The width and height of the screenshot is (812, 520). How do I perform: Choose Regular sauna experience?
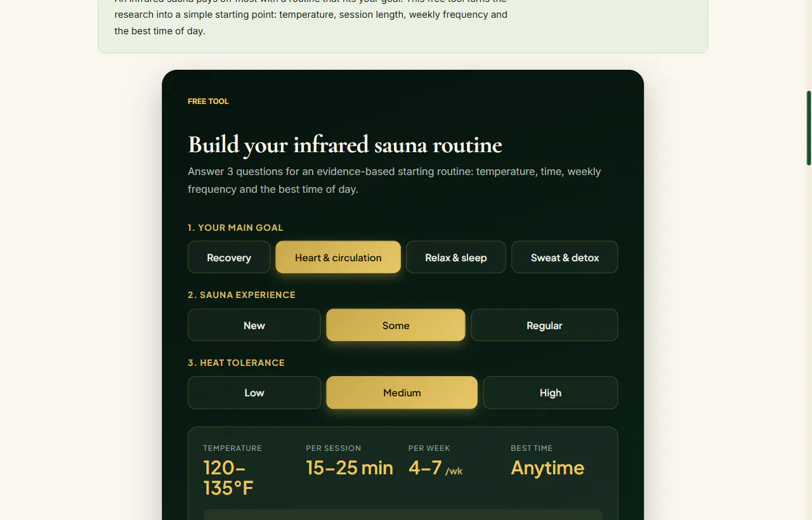pos(544,325)
